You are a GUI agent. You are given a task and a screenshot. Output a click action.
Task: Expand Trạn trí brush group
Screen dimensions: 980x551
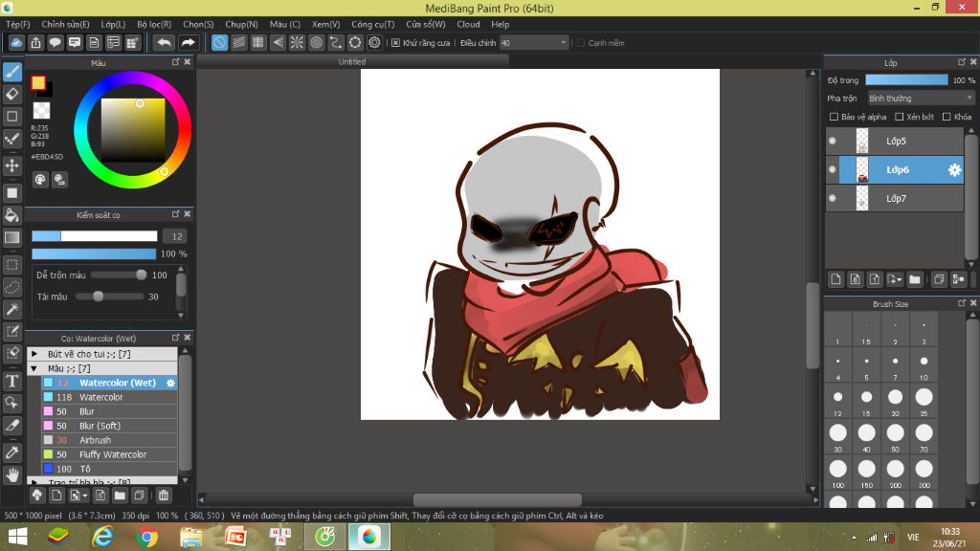tap(34, 482)
